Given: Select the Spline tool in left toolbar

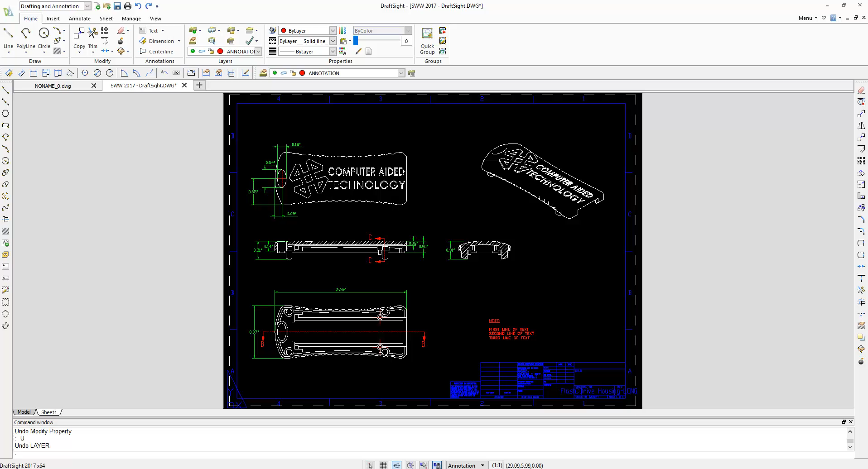Looking at the screenshot, I should pos(5,208).
